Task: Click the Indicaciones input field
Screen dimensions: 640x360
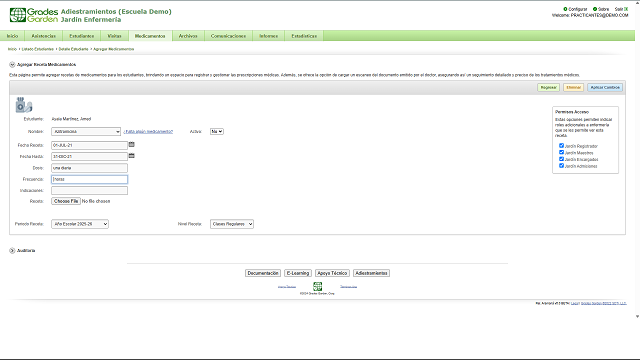Action: [x=89, y=190]
